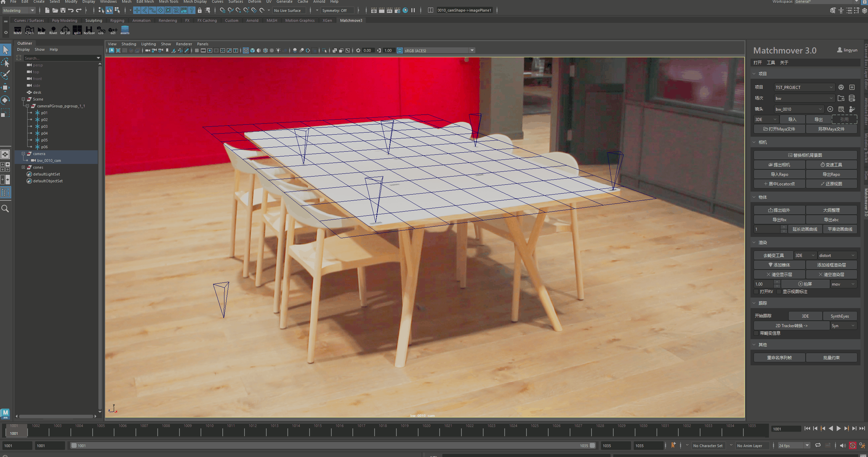Enable the 打开RV checkbox
Image resolution: width=868 pixels, height=457 pixels.
click(x=757, y=292)
